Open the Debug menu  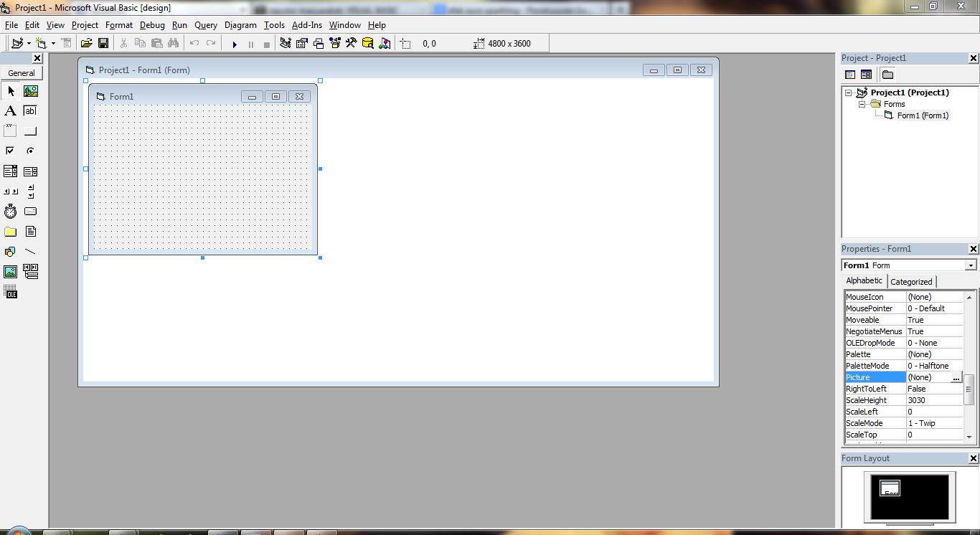pyautogui.click(x=152, y=25)
